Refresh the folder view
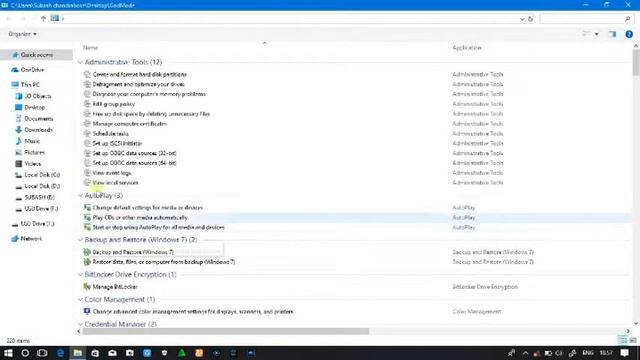Screen dimensions: 640x360 click(x=530, y=19)
